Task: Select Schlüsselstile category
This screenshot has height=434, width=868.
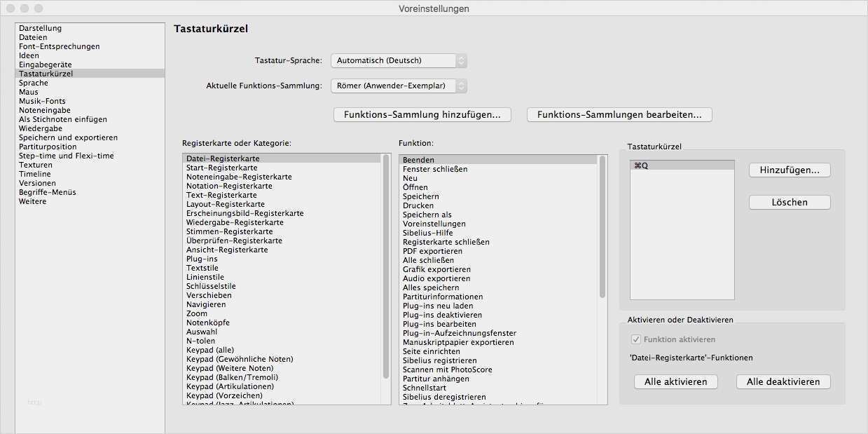Action: 282,287
